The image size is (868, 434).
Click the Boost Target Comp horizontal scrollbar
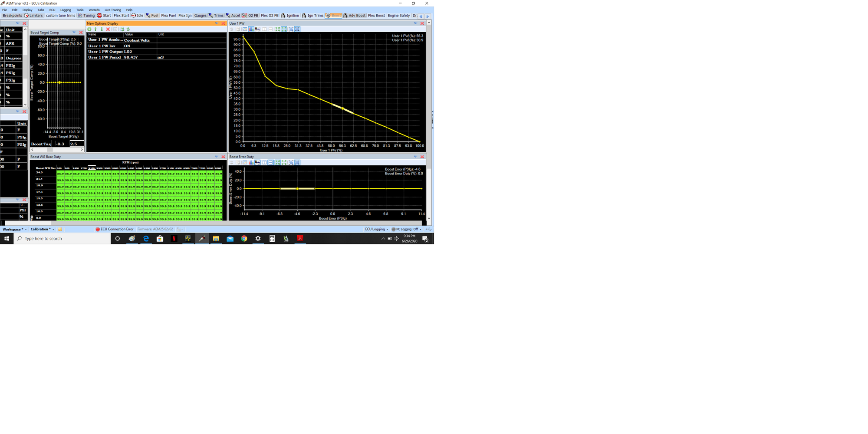click(x=56, y=150)
